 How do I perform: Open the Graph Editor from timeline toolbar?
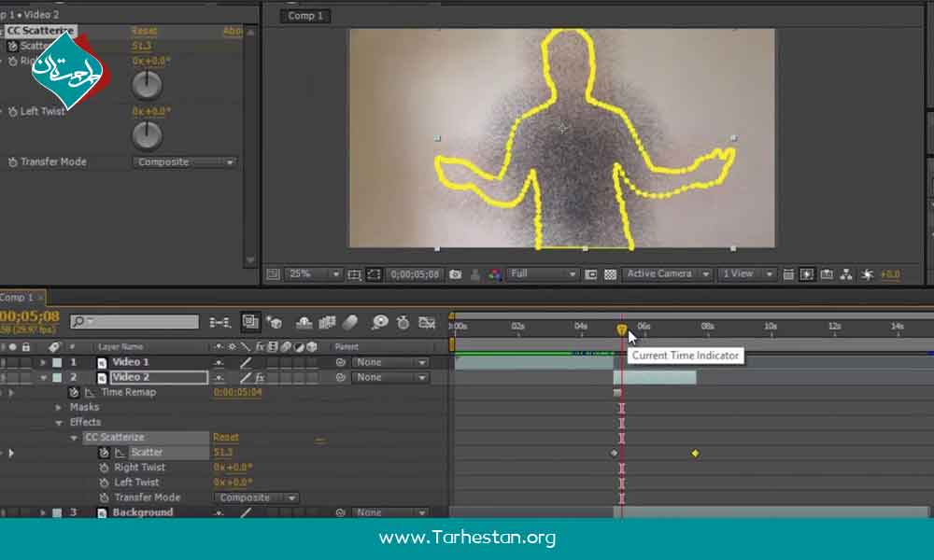[427, 322]
